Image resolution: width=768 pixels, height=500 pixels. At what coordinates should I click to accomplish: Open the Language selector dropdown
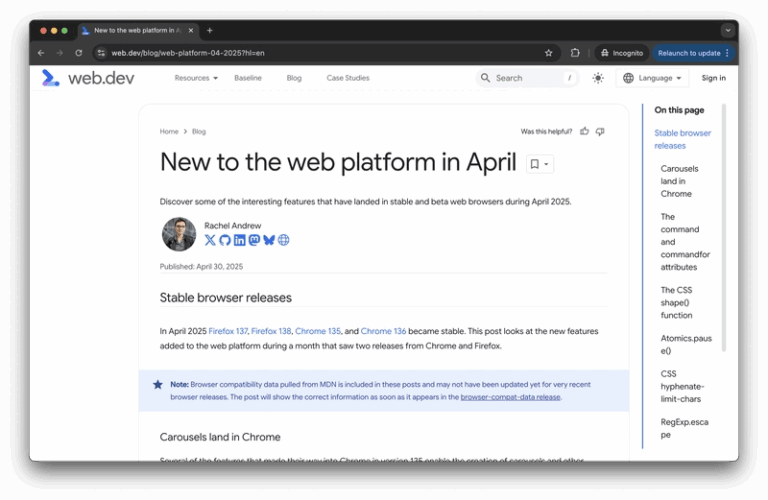point(652,78)
